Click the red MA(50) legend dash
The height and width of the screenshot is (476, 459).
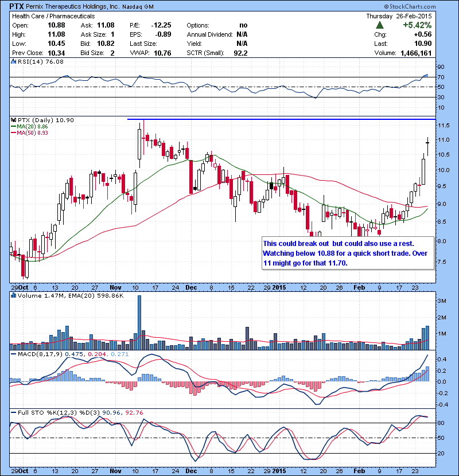click(x=13, y=132)
